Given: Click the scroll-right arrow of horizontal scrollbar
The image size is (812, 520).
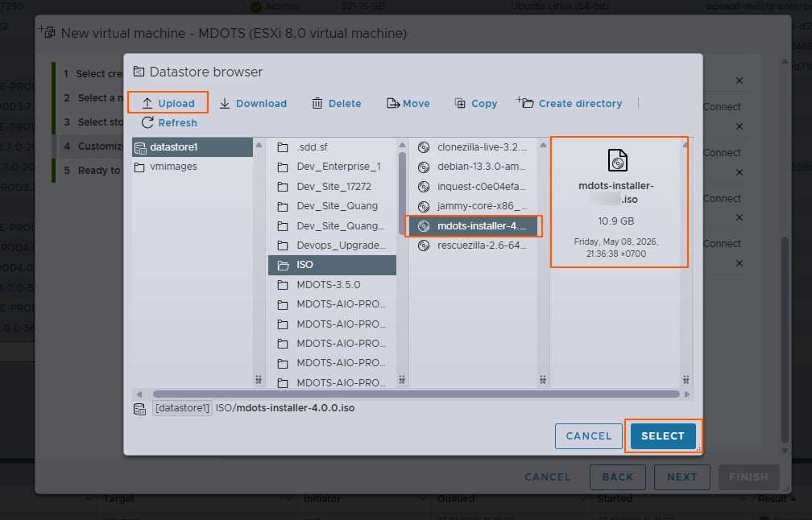Looking at the screenshot, I should 687,394.
